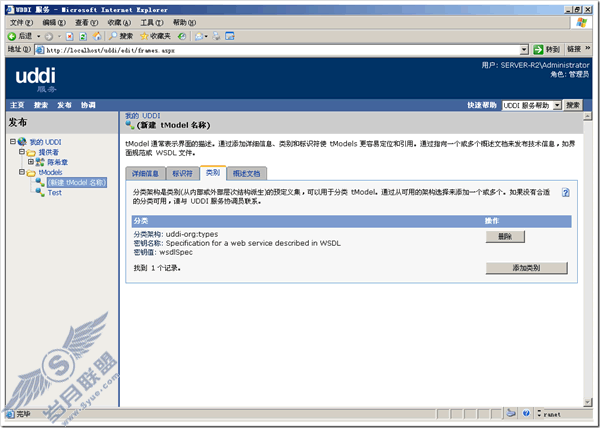Screen dimensions: 600x428
Task: Select the tModels folder in tree
Action: point(51,173)
